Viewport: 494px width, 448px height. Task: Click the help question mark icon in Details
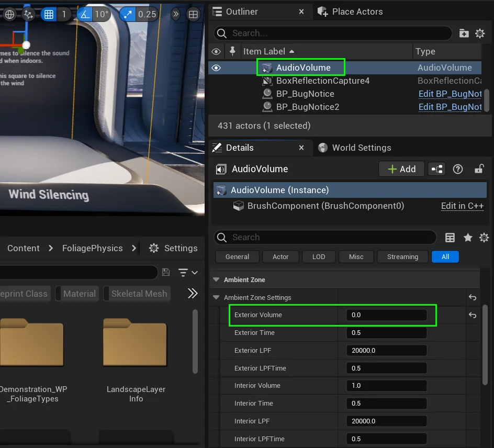[x=458, y=169]
